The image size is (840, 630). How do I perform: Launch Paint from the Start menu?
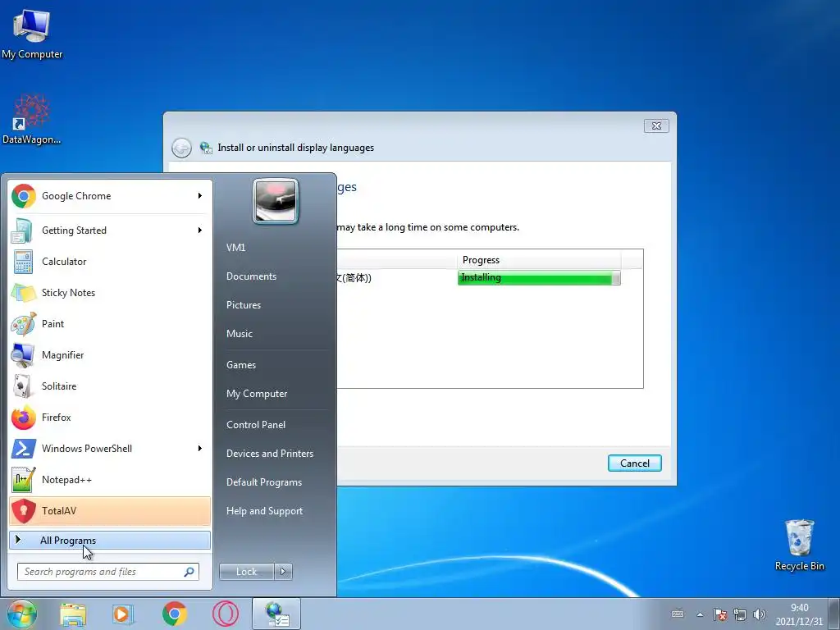pyautogui.click(x=110, y=323)
